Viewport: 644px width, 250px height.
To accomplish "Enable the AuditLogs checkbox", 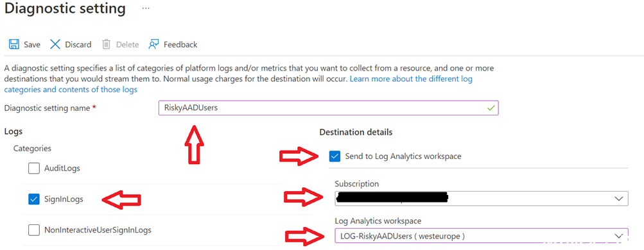I will (x=33, y=168).
